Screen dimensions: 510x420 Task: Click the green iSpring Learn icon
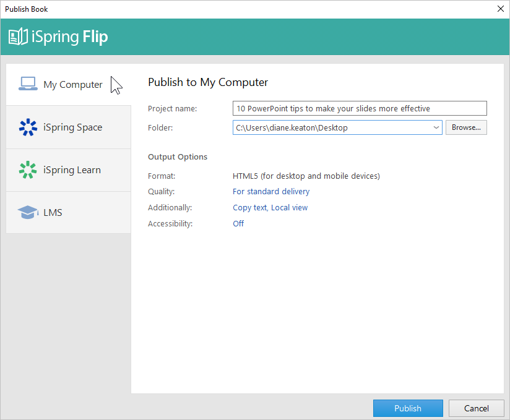coord(28,169)
